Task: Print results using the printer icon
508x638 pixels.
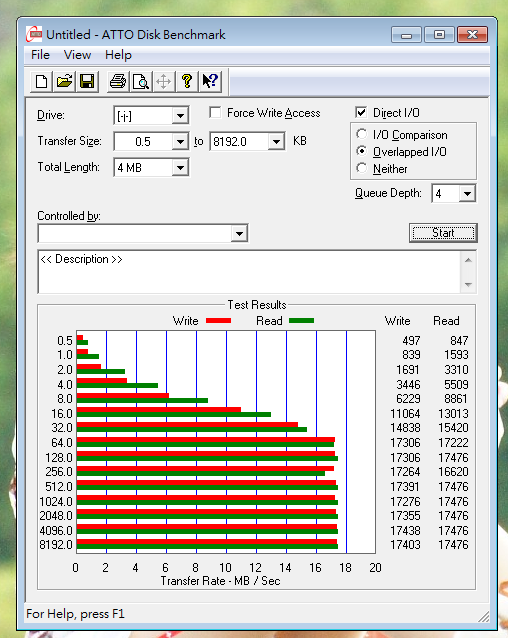Action: tap(118, 81)
